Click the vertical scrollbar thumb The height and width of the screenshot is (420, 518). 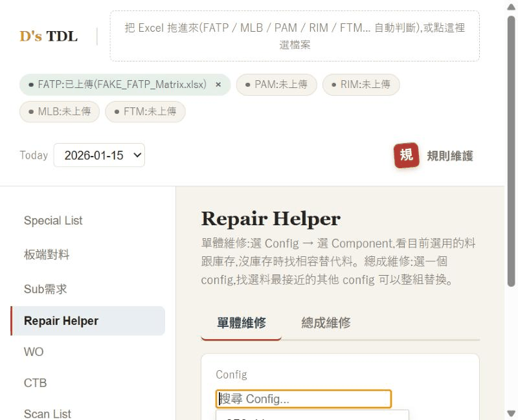pyautogui.click(x=512, y=151)
